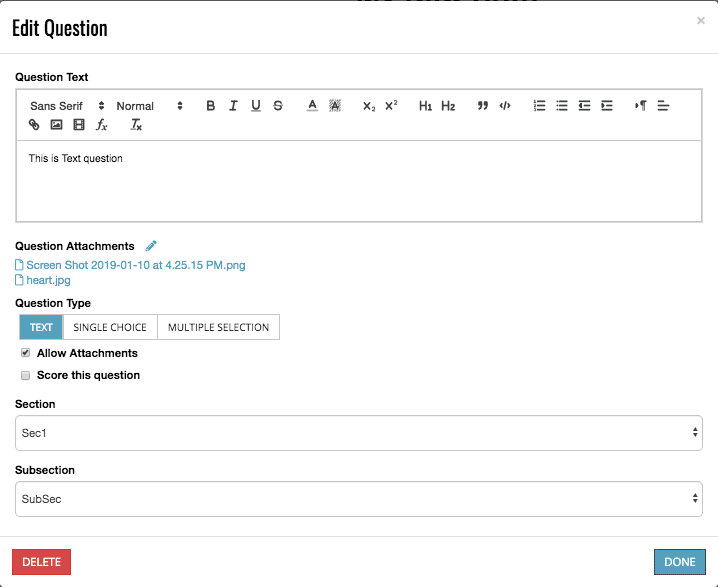This screenshot has height=587, width=718.
Task: Open the Screen Shot 2019-01-10 attachment link
Action: pyautogui.click(x=136, y=265)
